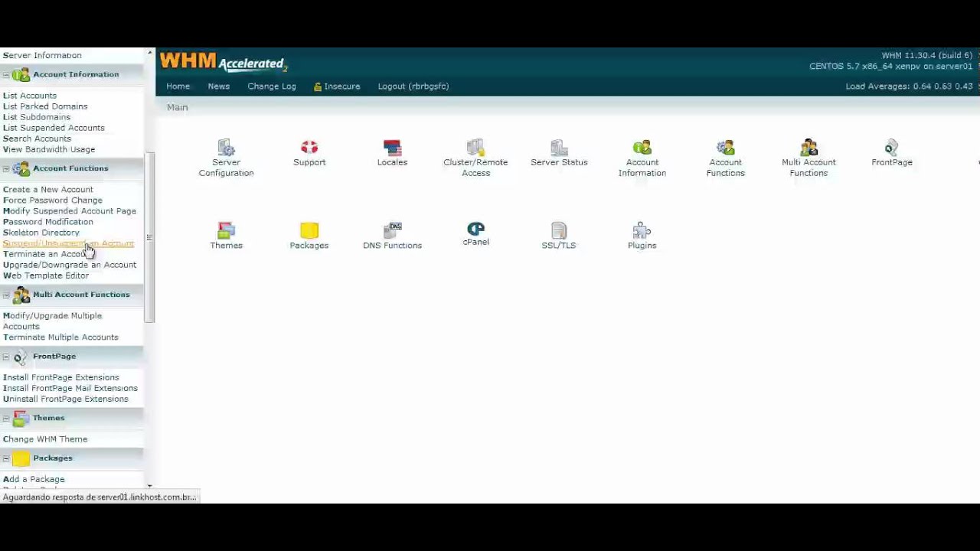Collapse the Packages sidebar section

click(6, 459)
